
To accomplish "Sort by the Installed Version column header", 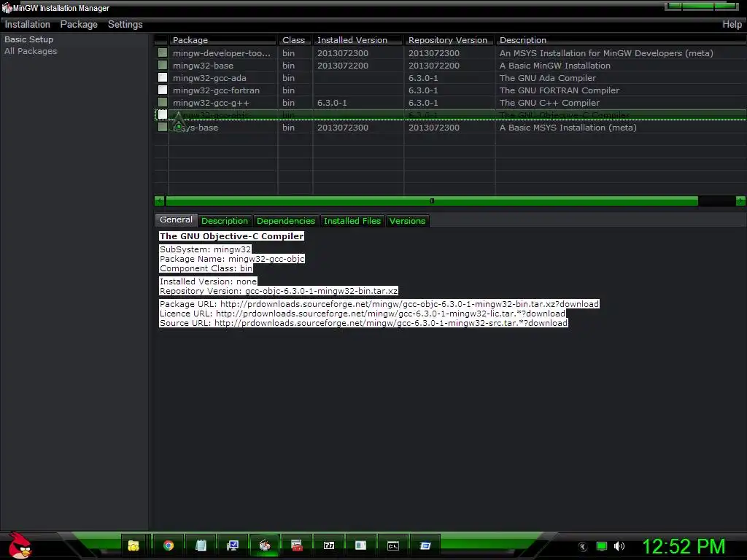I will (x=358, y=40).
